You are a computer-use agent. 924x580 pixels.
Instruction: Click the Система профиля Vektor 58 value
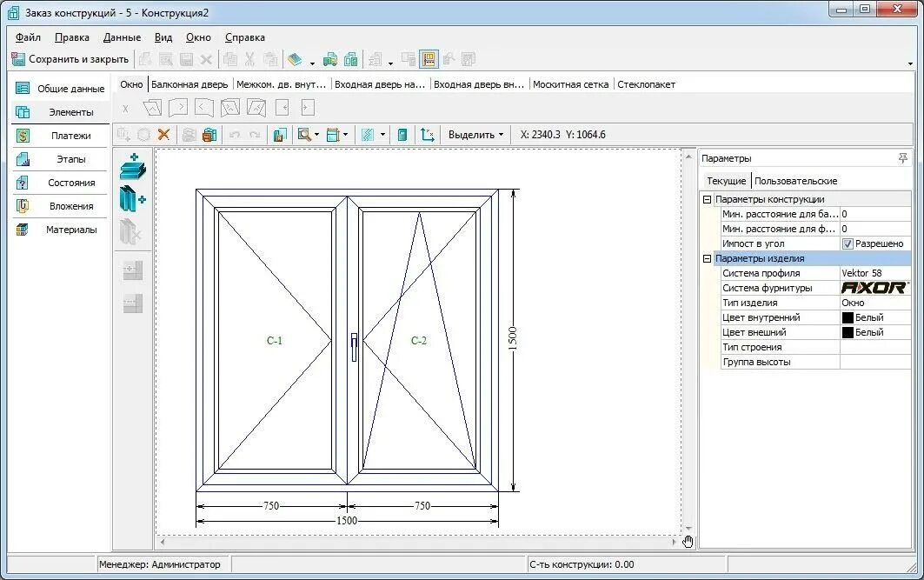875,273
